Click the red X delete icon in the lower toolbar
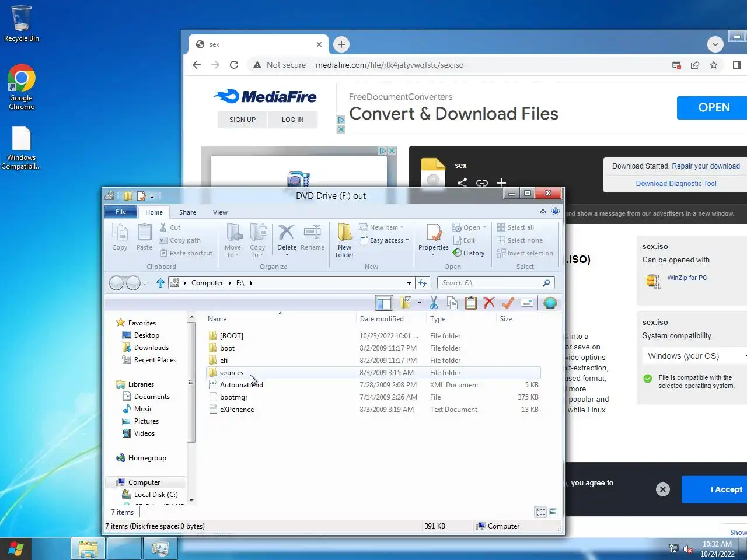This screenshot has width=747, height=560. [x=489, y=303]
